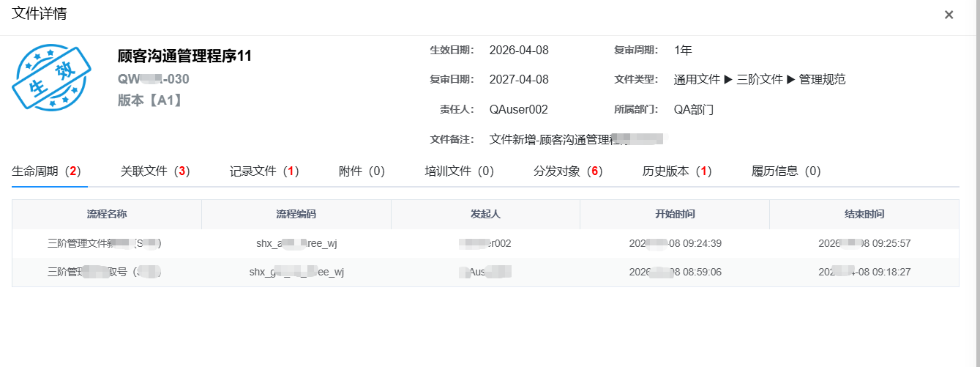
Task: Click the 生效日期 value 2026-04-08
Action: pos(519,51)
